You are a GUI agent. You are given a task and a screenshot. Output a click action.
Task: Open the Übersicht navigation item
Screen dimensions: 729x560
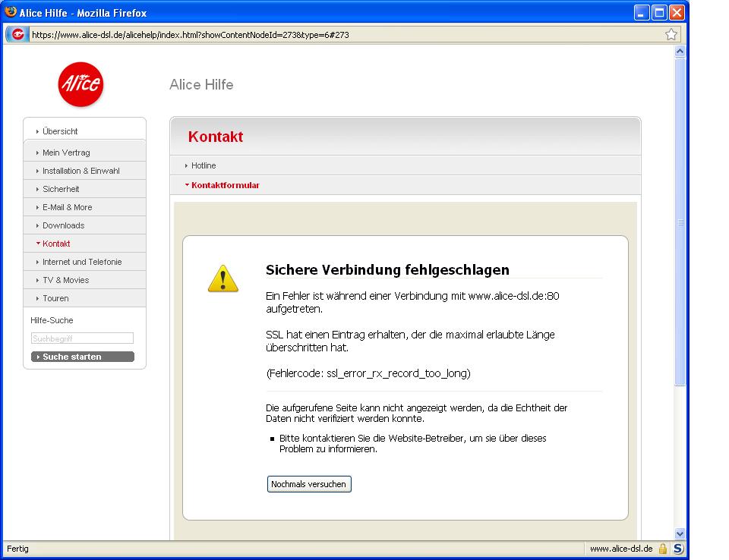pyautogui.click(x=60, y=131)
